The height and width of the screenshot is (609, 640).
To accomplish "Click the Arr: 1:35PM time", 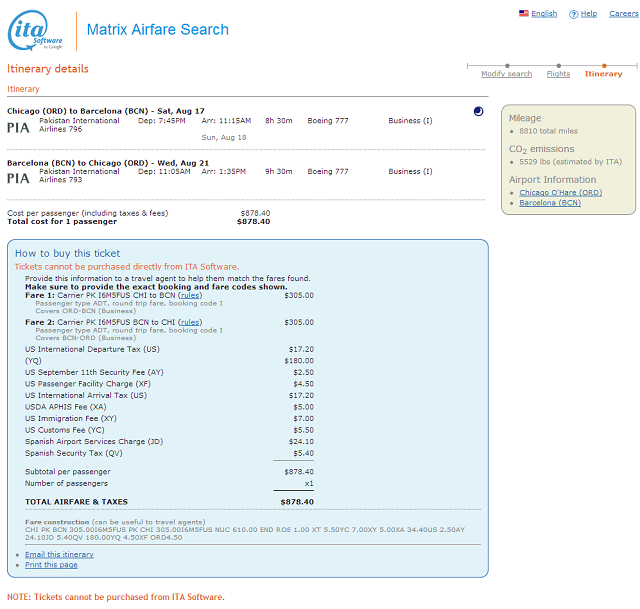I will 223,171.
